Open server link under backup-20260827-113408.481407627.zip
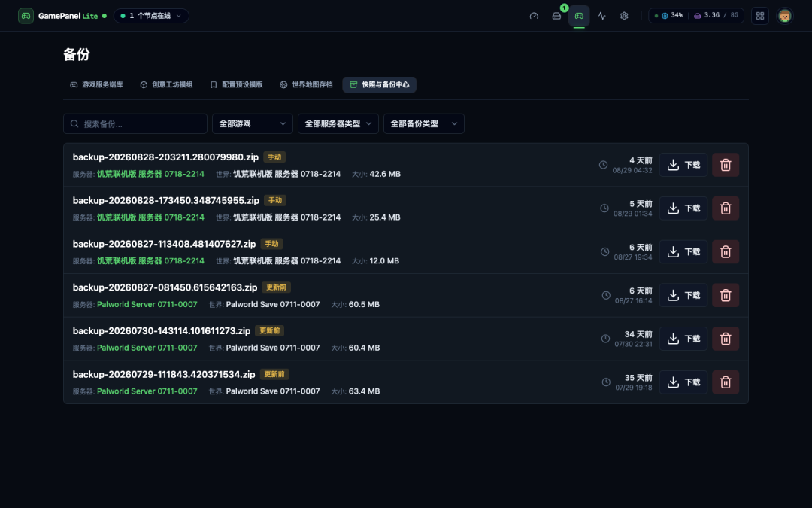The image size is (812, 508). 150,261
